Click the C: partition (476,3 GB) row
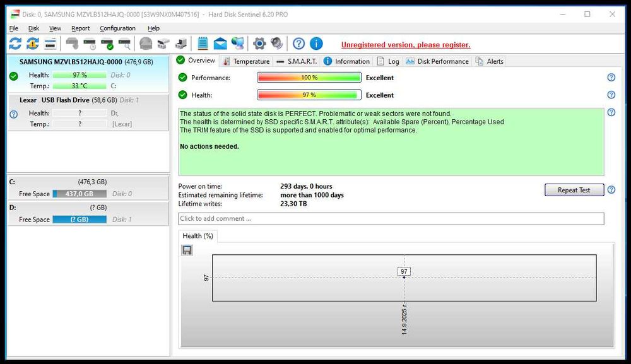Image resolution: width=631 pixels, height=364 pixels. pyautogui.click(x=88, y=188)
